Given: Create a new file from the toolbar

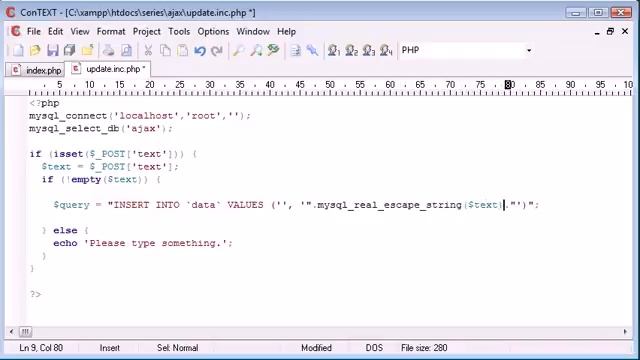Looking at the screenshot, I should coord(18,51).
